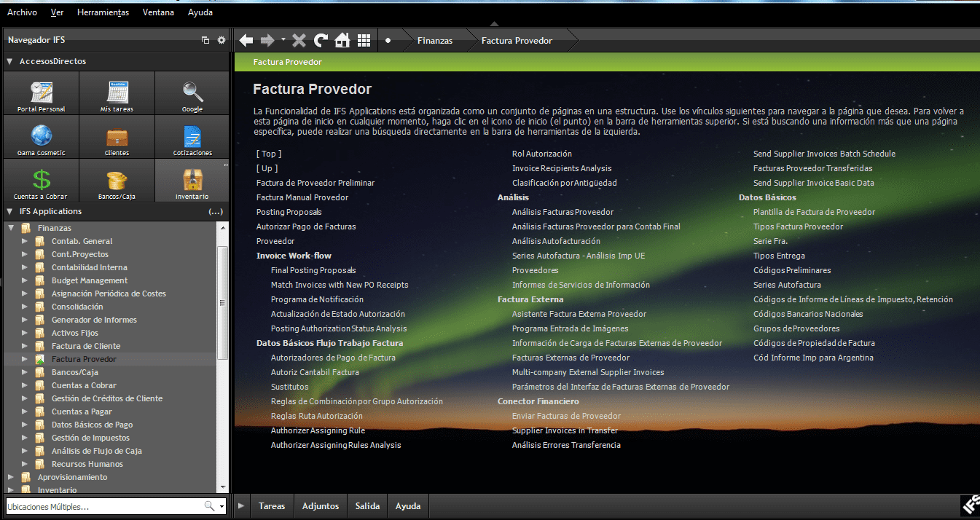Open the Ubicaciones Múltiples search dropdown arrow
Screen dimensions: 980x520
(x=222, y=506)
